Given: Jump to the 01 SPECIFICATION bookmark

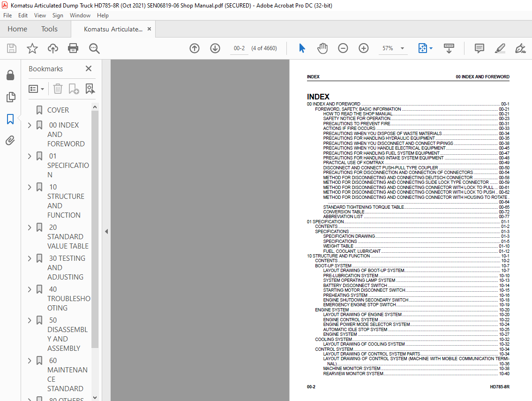Looking at the screenshot, I should click(x=68, y=166).
